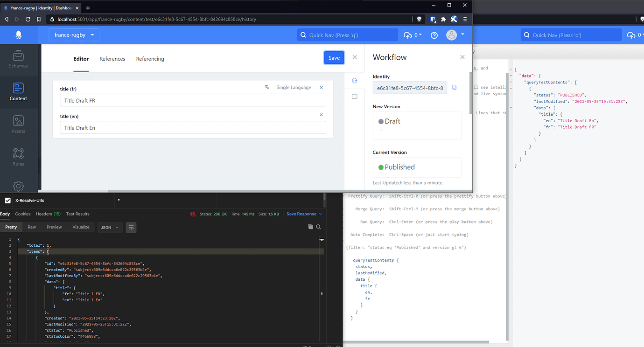Image resolution: width=644 pixels, height=347 pixels.
Task: Search the Postman response body
Action: 319,227
